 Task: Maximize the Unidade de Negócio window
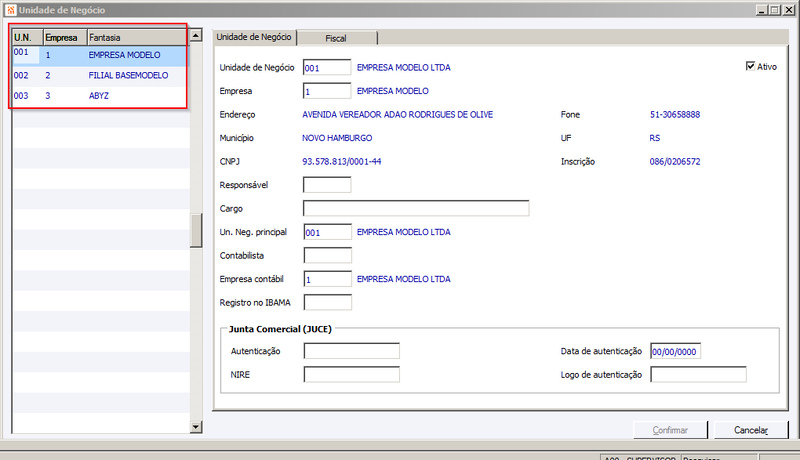(774, 10)
